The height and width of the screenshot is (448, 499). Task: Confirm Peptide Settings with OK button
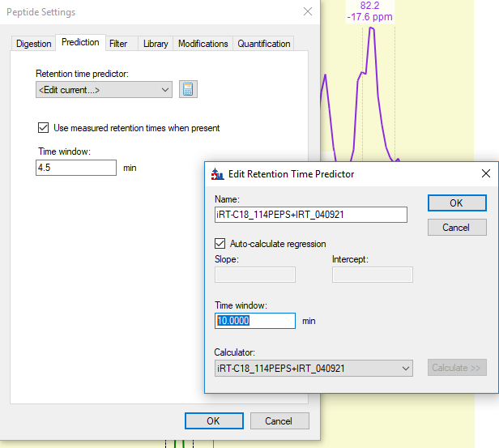213,420
